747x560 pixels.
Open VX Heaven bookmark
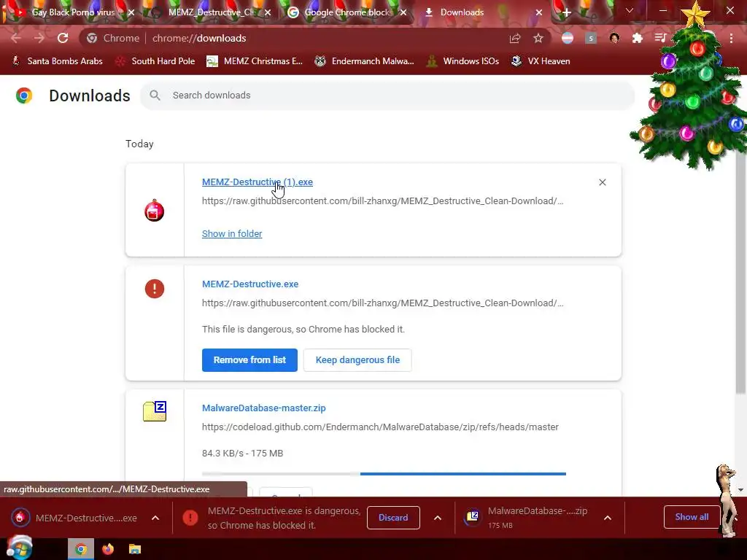point(541,61)
